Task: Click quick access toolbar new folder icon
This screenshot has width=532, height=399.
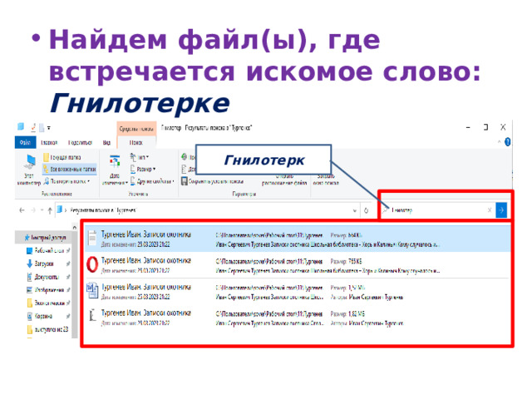Action: [x=42, y=127]
